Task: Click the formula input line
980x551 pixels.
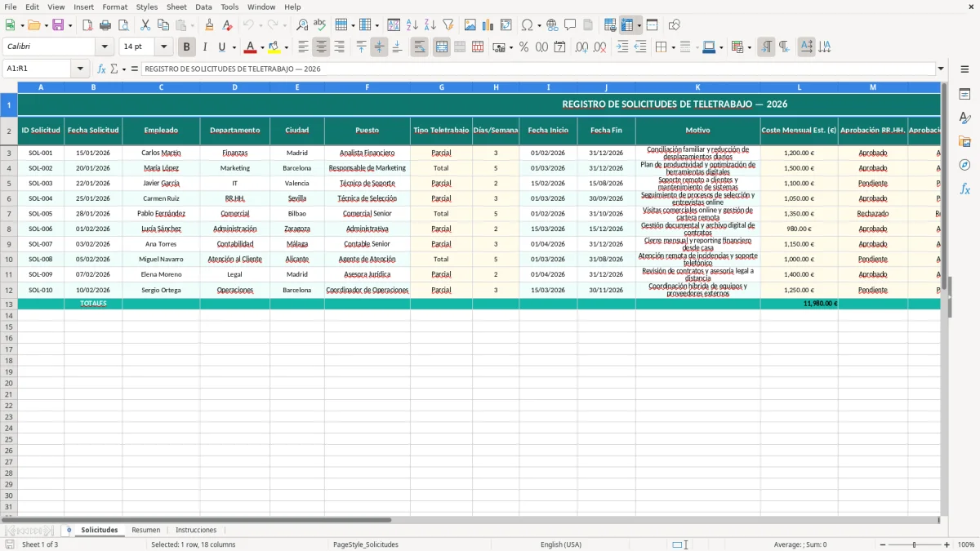Action: pyautogui.click(x=538, y=69)
